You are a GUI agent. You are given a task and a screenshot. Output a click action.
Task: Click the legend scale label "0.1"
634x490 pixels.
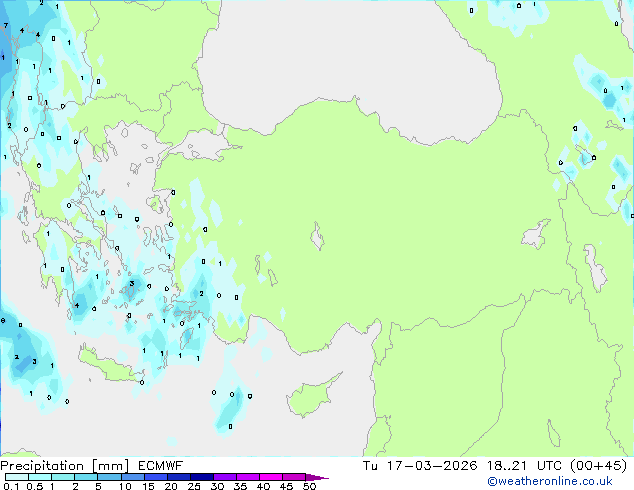coord(11,486)
